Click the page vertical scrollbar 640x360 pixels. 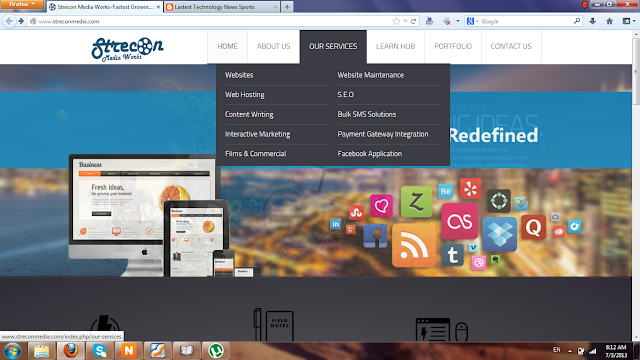tap(636, 186)
